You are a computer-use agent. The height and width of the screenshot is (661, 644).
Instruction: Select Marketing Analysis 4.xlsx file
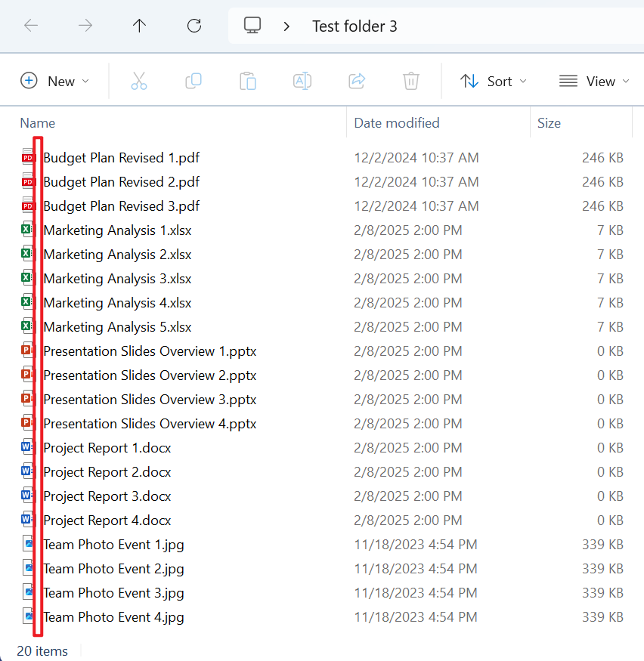coord(117,303)
